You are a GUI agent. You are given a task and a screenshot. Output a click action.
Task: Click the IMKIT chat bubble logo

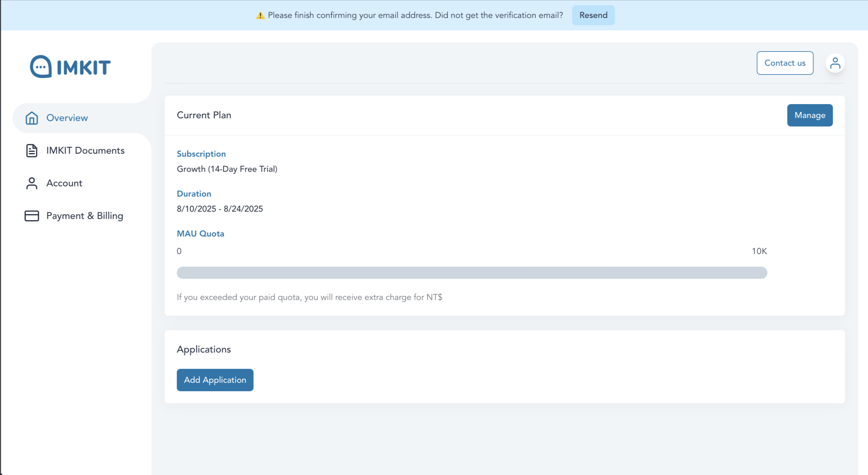tap(41, 66)
